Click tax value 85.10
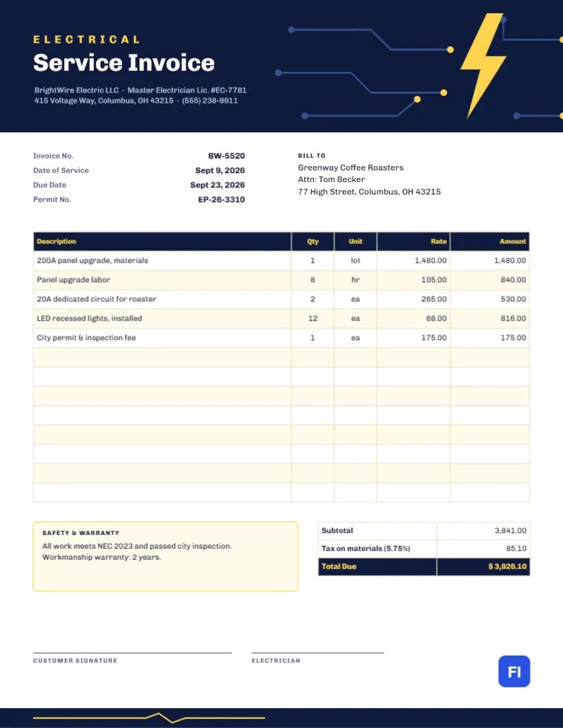The height and width of the screenshot is (728, 563). coord(516,549)
